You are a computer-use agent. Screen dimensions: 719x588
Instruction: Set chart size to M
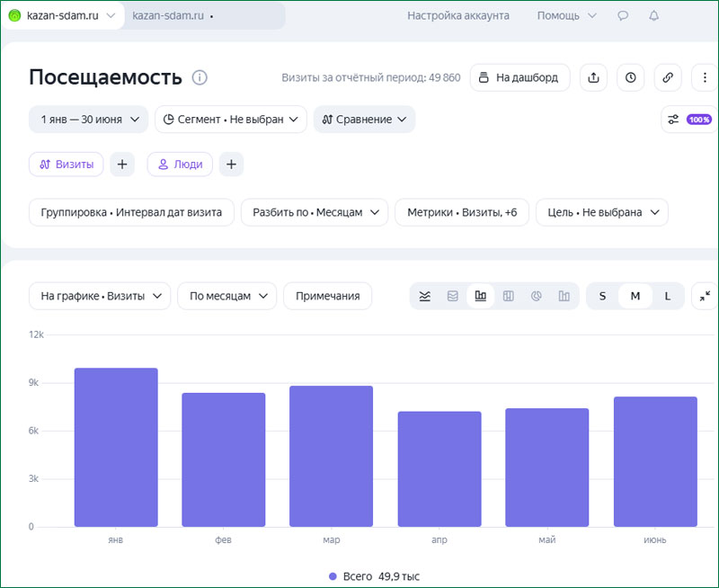[635, 296]
